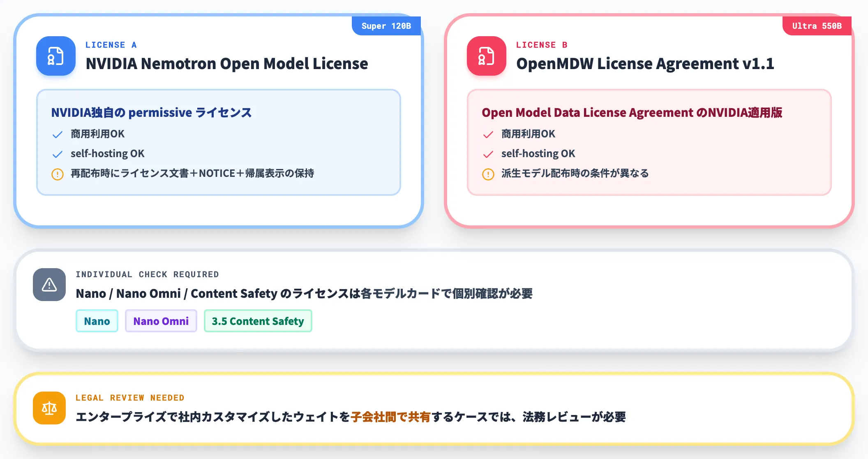Select the Ultra 550B badge
The width and height of the screenshot is (868, 459).
click(x=817, y=26)
